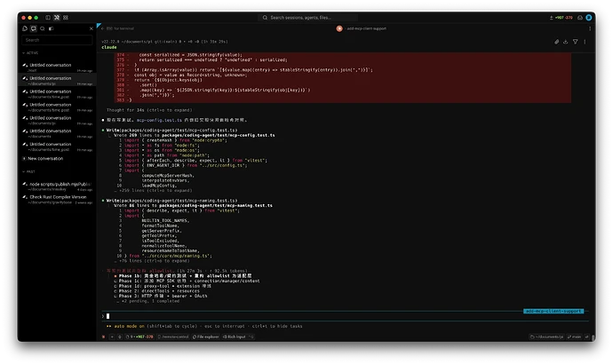This screenshot has width=613, height=364.
Task: Click the orange play icon beside add-mcp-client-support
Action: click(x=339, y=28)
